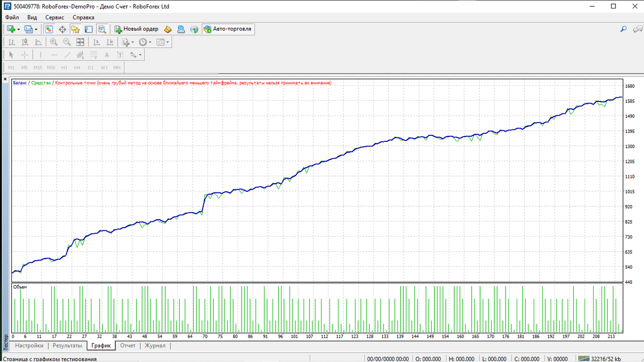
Task: Toggle the chart shift icon
Action: [x=110, y=42]
